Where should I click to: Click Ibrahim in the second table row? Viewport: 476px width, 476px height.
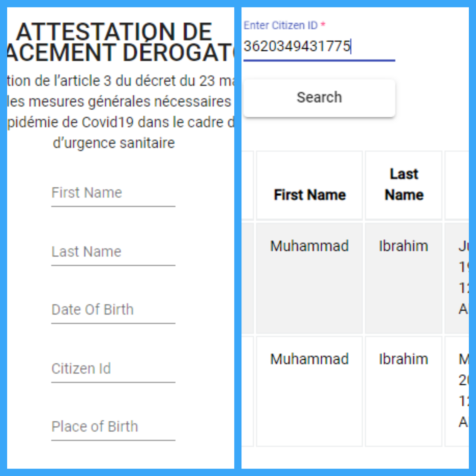coord(403,359)
